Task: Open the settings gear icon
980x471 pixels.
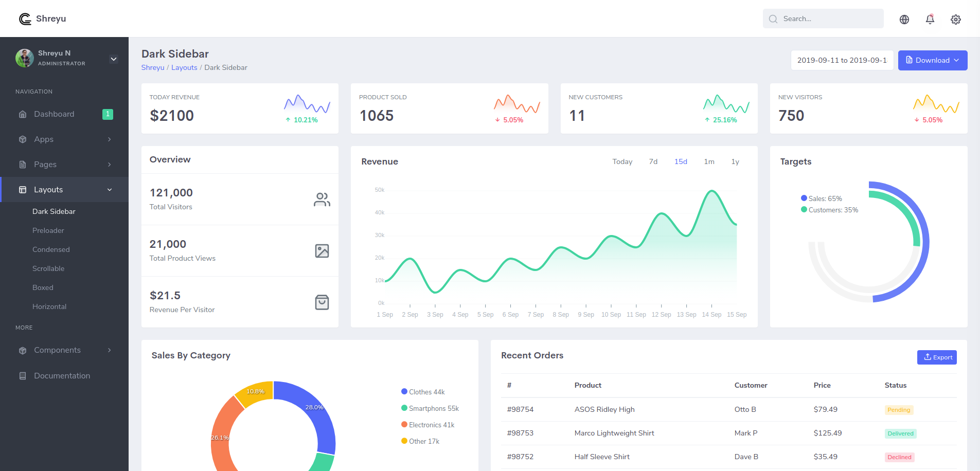Action: tap(956, 20)
